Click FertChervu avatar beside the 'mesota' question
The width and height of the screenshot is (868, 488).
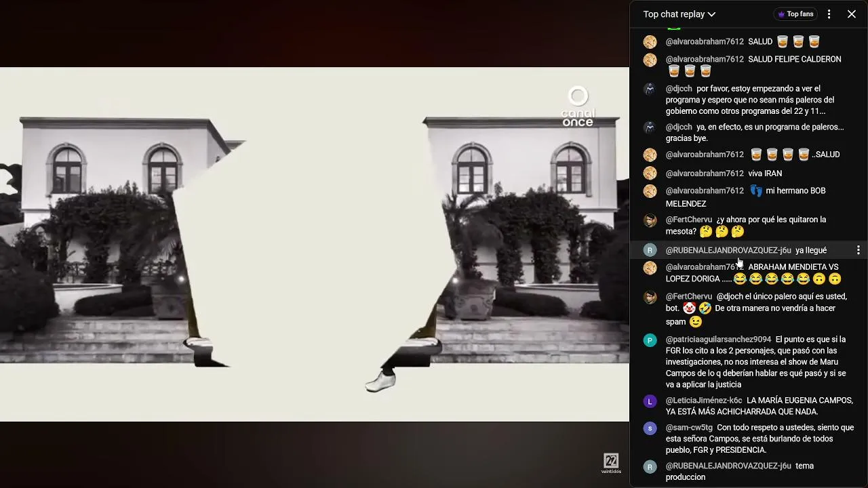(x=650, y=220)
